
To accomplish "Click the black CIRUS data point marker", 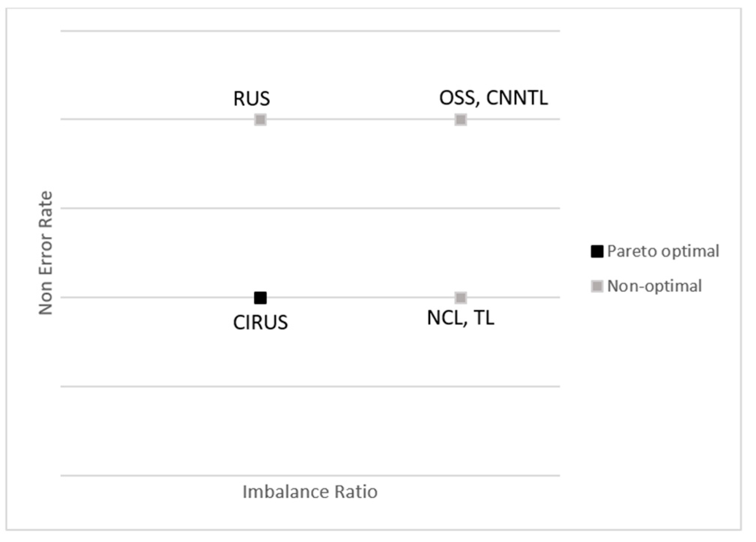I will click(x=260, y=298).
